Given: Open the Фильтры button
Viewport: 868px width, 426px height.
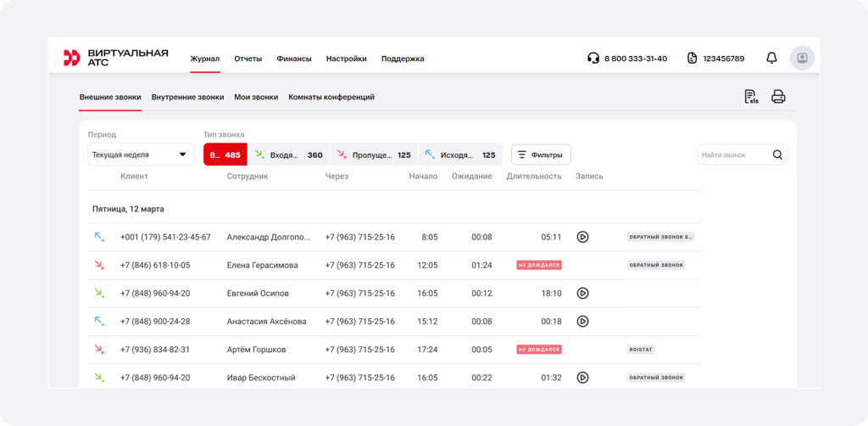Looking at the screenshot, I should (541, 154).
